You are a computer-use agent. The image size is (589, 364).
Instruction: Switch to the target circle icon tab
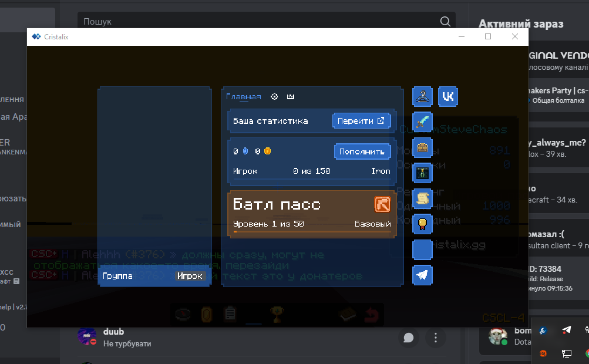click(x=274, y=96)
